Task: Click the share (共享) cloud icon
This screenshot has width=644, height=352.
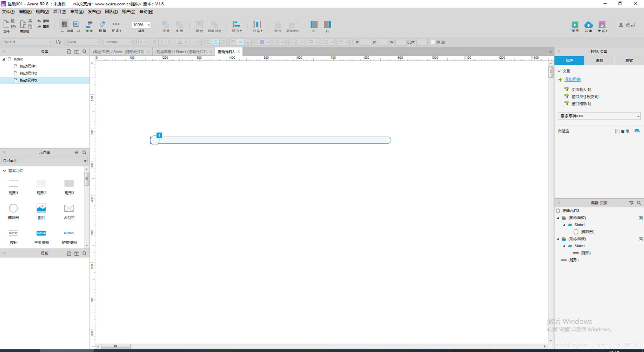Action: (x=588, y=25)
